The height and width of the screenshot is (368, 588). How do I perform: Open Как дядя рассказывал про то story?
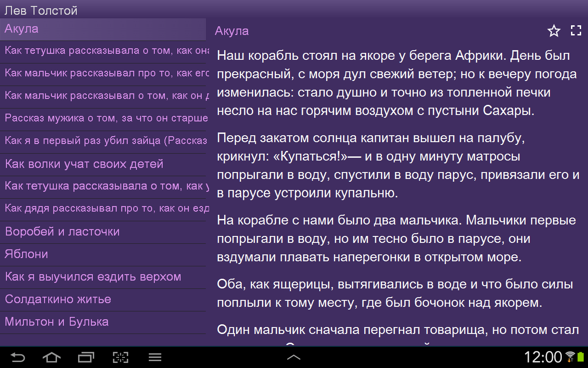point(103,209)
